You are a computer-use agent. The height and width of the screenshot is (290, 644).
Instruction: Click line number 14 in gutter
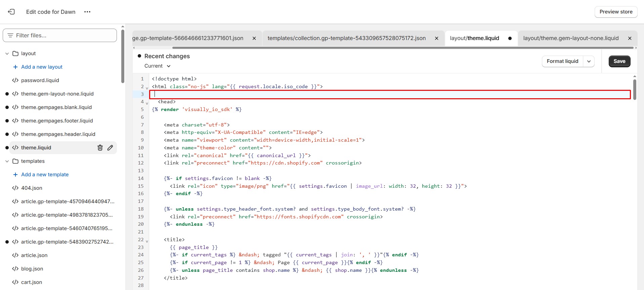(x=141, y=178)
